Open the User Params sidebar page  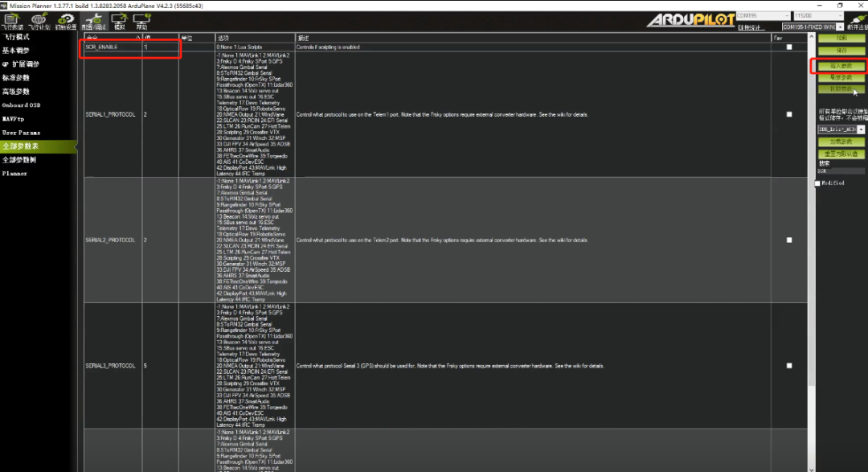pos(22,133)
